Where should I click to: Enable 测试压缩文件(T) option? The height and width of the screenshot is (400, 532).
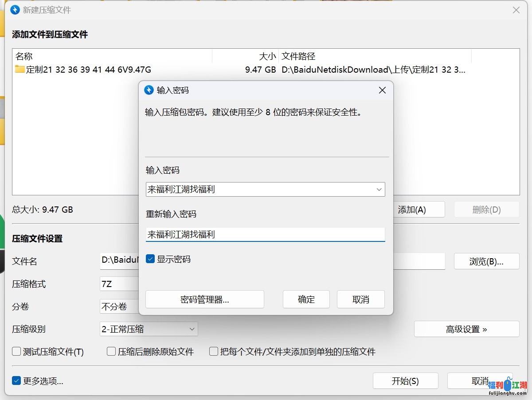(15, 351)
